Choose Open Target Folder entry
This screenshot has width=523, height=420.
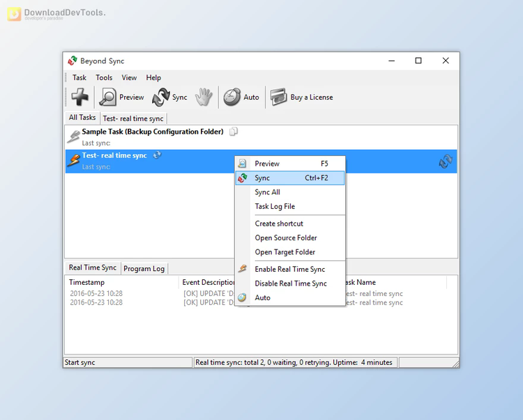[x=290, y=252]
